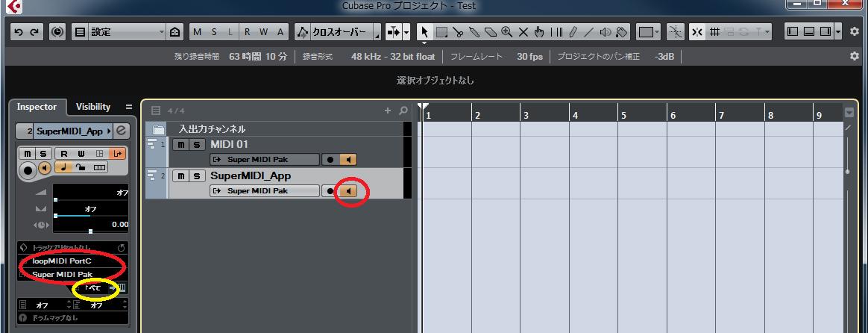Open the workspace 設定 dropdown
868x333 pixels.
coord(128,32)
